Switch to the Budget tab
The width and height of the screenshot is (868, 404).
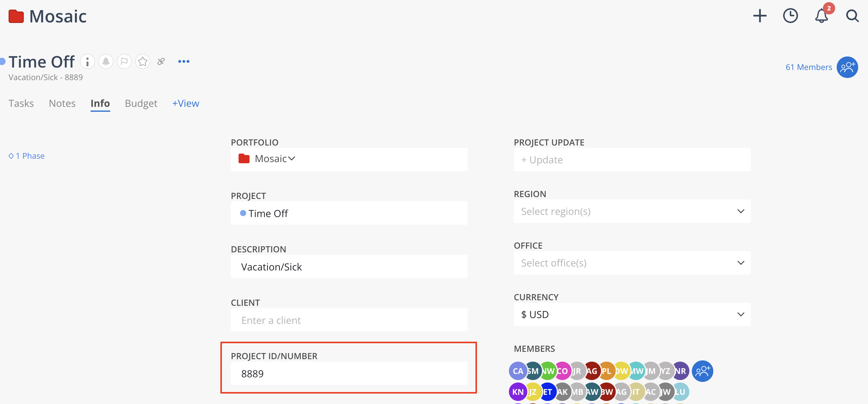[x=141, y=103]
